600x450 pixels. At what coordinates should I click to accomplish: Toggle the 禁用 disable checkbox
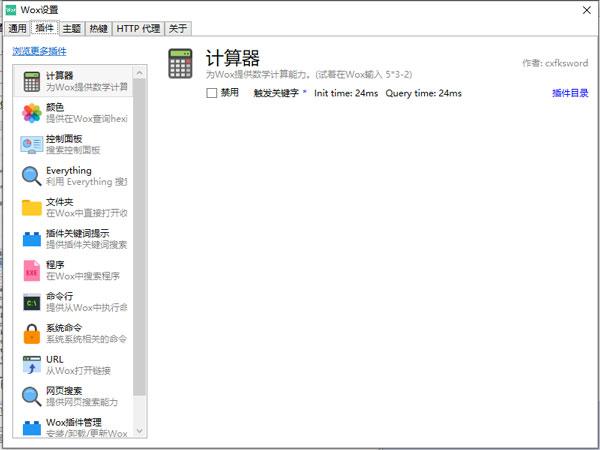[212, 93]
